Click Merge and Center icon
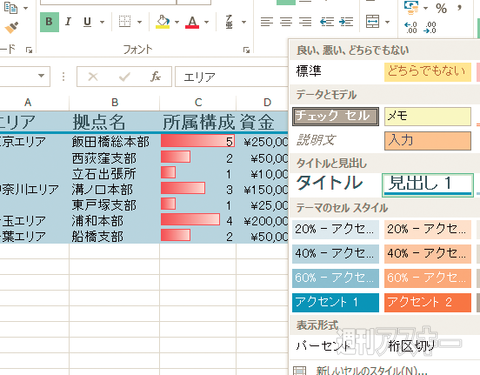Image resolution: width=480 pixels, height=375 pixels. pyautogui.click(x=372, y=22)
